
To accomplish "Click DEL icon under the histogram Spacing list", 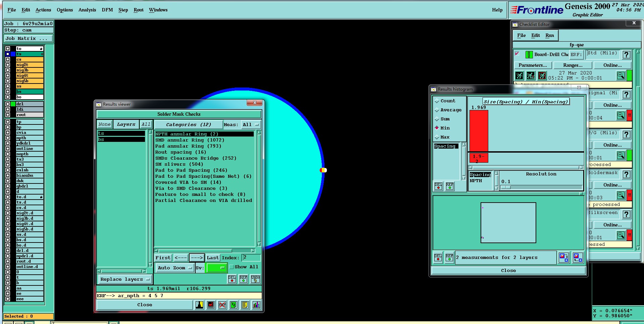I will click(438, 186).
